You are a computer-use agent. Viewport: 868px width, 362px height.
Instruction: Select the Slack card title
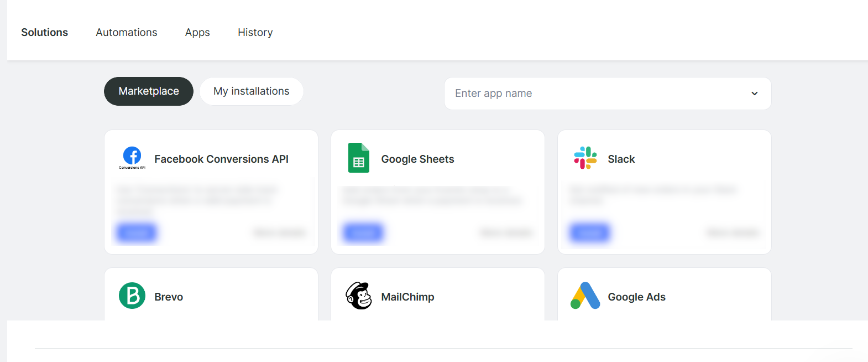(x=621, y=159)
